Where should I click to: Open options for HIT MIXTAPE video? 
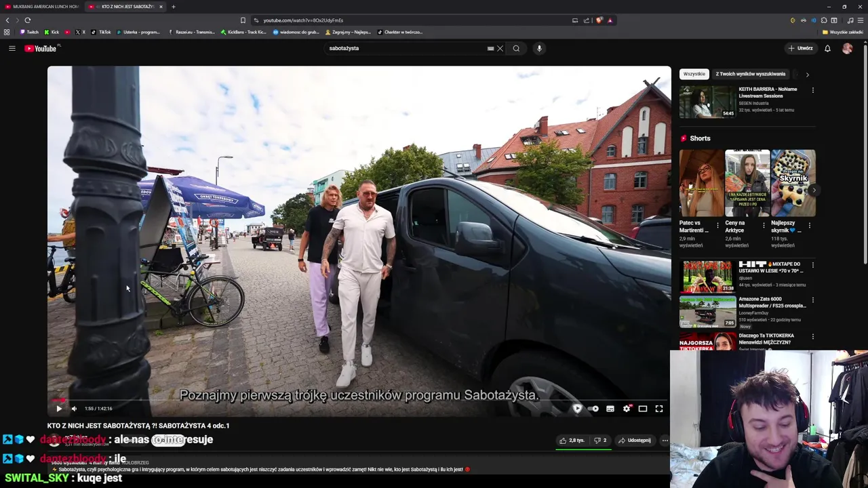[x=813, y=265]
